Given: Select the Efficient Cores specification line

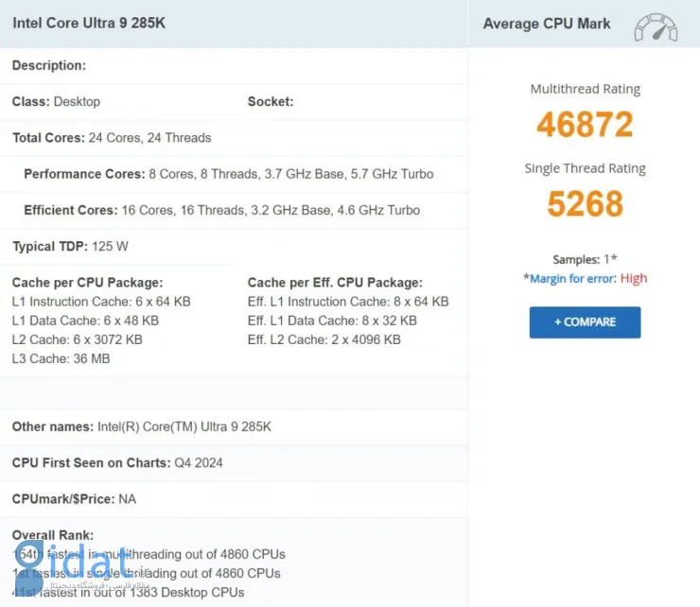Looking at the screenshot, I should coord(222,210).
